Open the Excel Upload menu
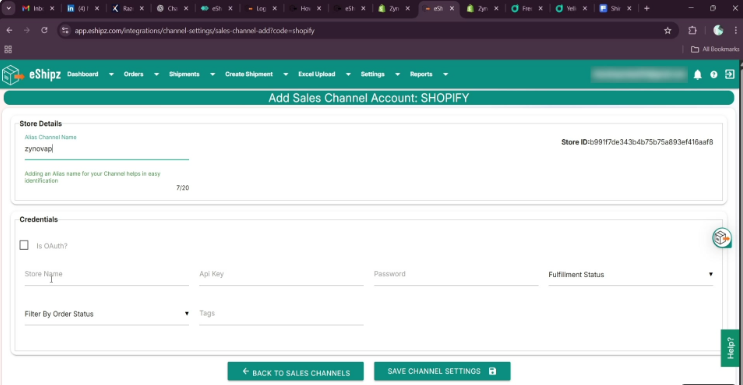This screenshot has width=743, height=385. [x=317, y=74]
